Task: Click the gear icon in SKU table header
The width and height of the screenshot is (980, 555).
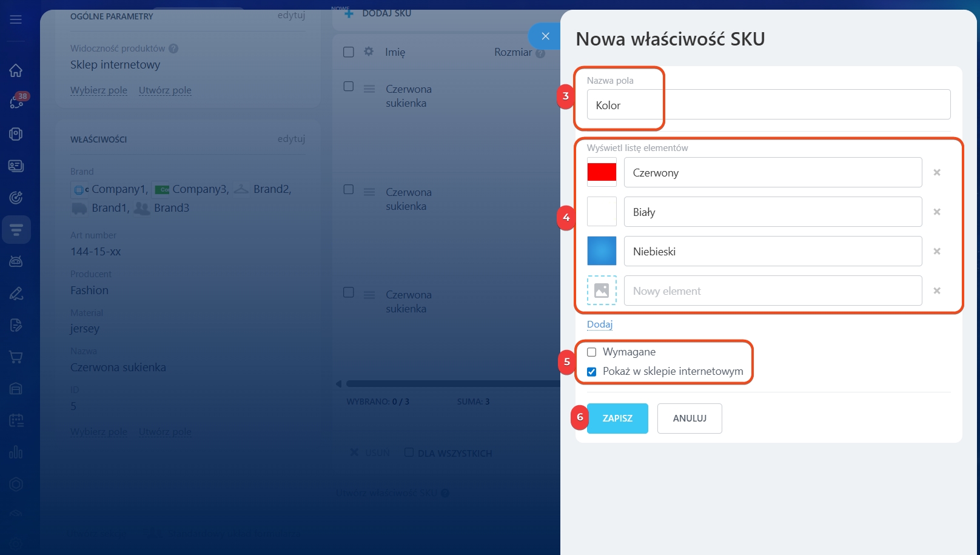Action: (369, 52)
